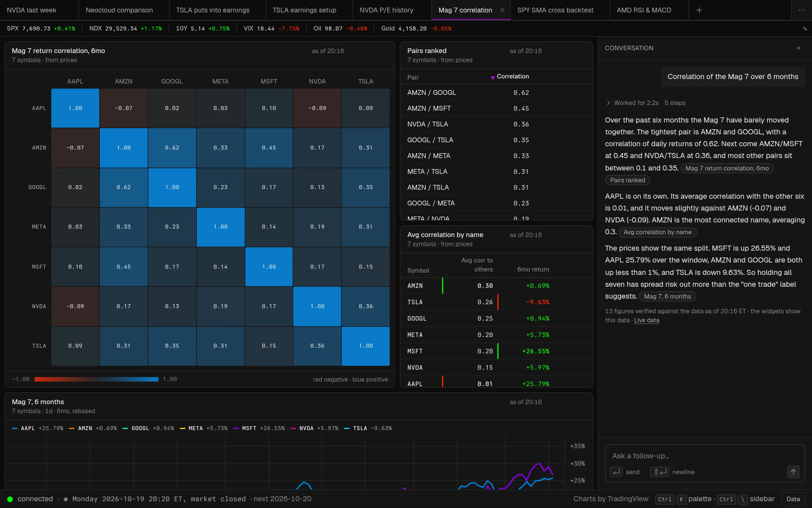Toggle the AMZN series in the chart legend
Viewport: 812px width, 508px height.
pos(93,428)
